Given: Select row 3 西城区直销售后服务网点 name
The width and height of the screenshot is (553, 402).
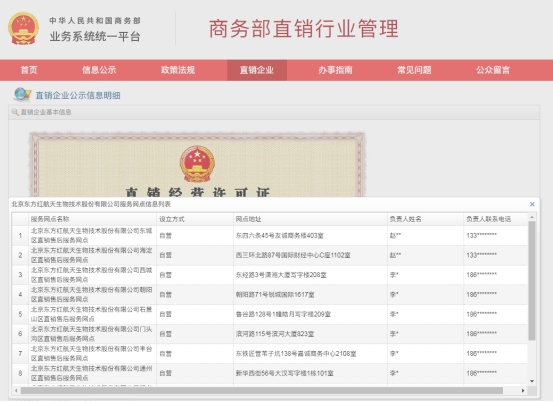Looking at the screenshot, I should pos(91,275).
